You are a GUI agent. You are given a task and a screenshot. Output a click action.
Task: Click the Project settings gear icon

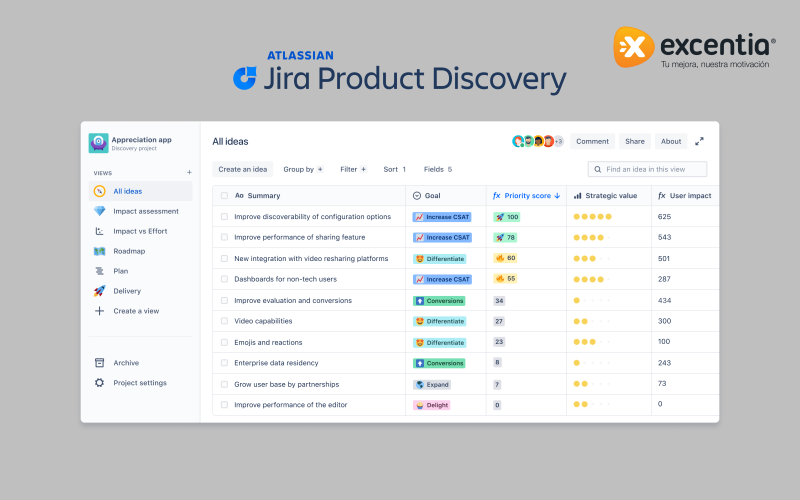pyautogui.click(x=99, y=383)
